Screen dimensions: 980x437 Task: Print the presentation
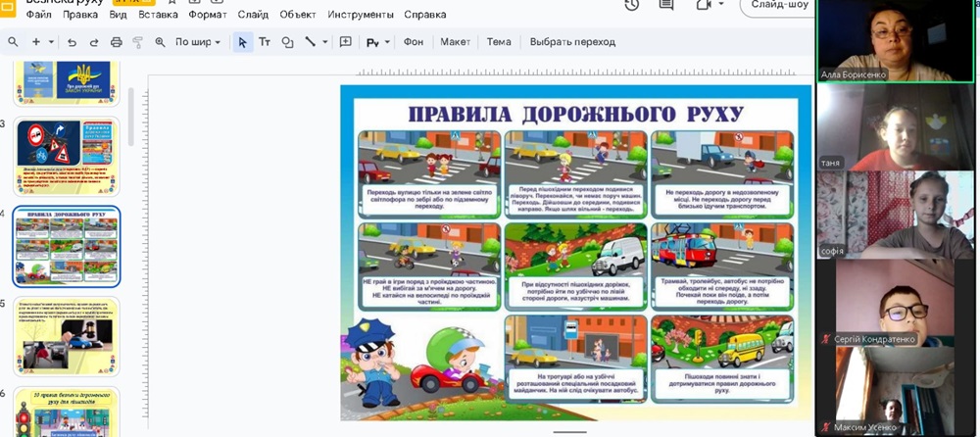[117, 42]
